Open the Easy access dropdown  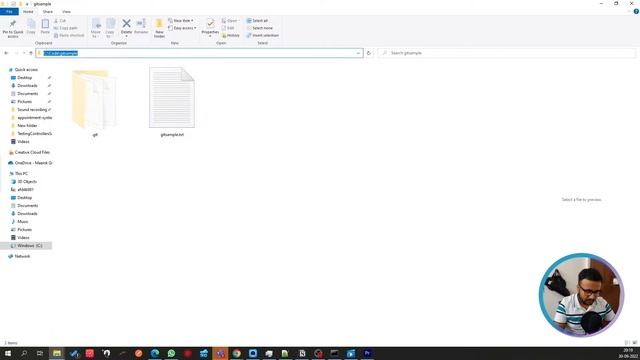pos(182,28)
